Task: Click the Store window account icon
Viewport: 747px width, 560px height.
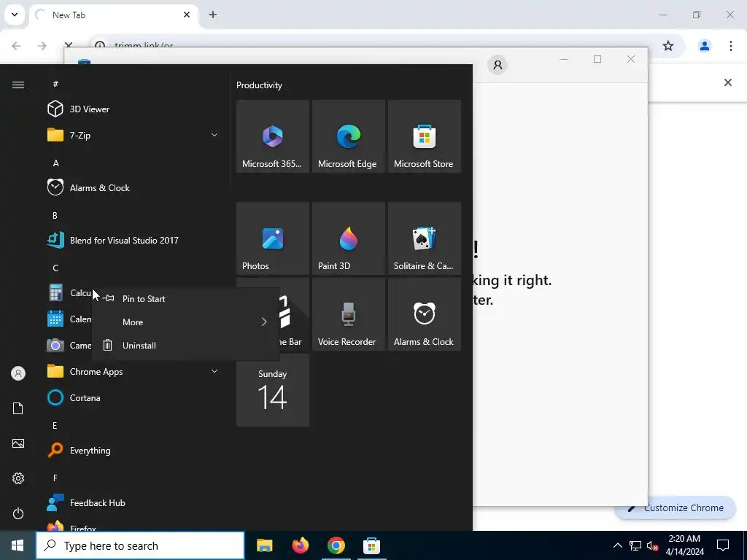Action: point(498,65)
